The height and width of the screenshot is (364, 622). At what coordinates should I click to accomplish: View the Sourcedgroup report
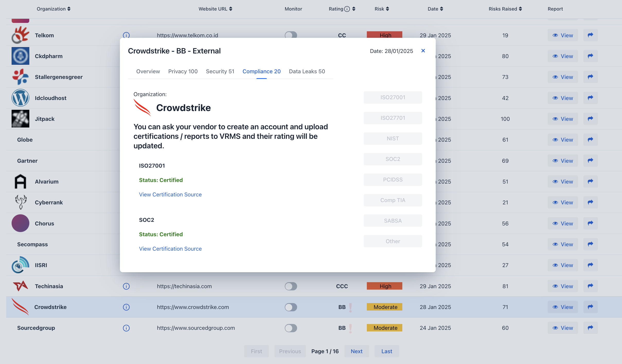[563, 328]
